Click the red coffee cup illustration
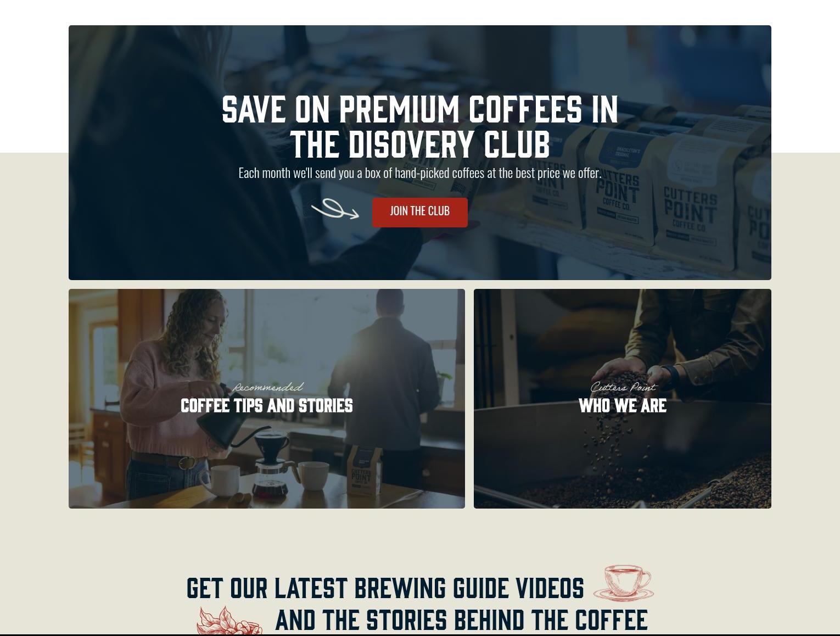 click(x=624, y=583)
